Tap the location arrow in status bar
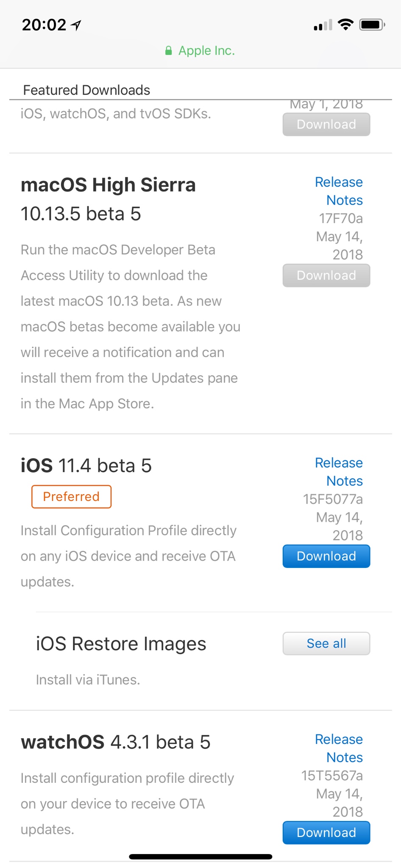Image resolution: width=401 pixels, height=868 pixels. coord(76,25)
